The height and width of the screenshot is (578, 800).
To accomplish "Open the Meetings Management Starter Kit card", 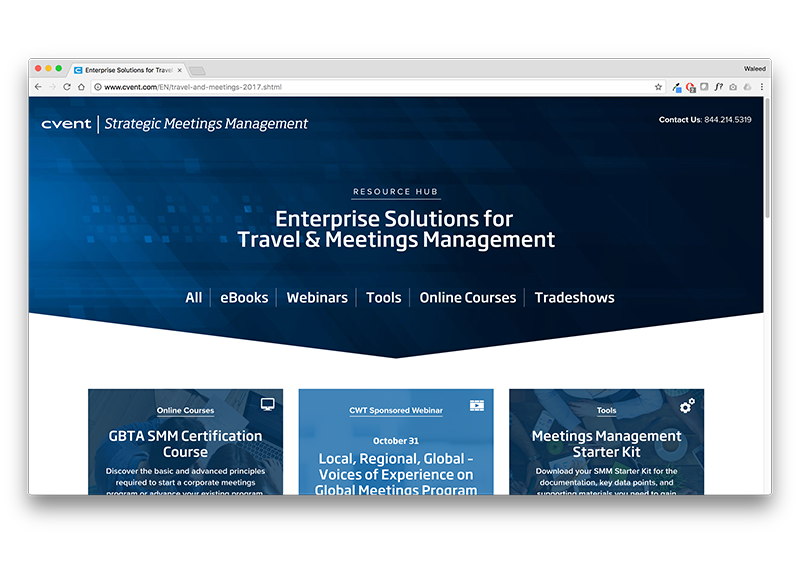I will click(x=606, y=444).
